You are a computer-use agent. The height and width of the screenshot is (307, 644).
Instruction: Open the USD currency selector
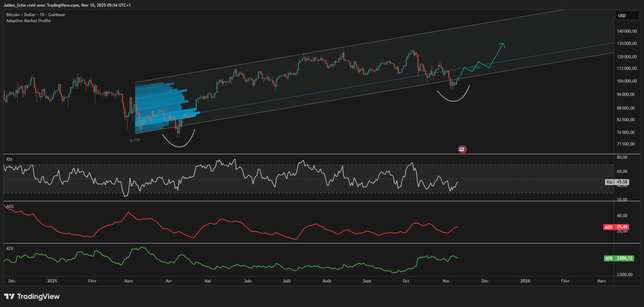627,16
